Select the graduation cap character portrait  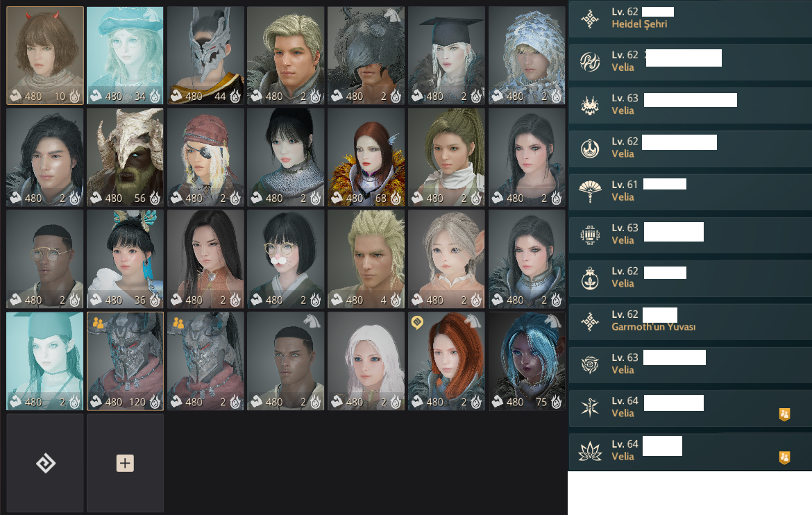coord(446,56)
